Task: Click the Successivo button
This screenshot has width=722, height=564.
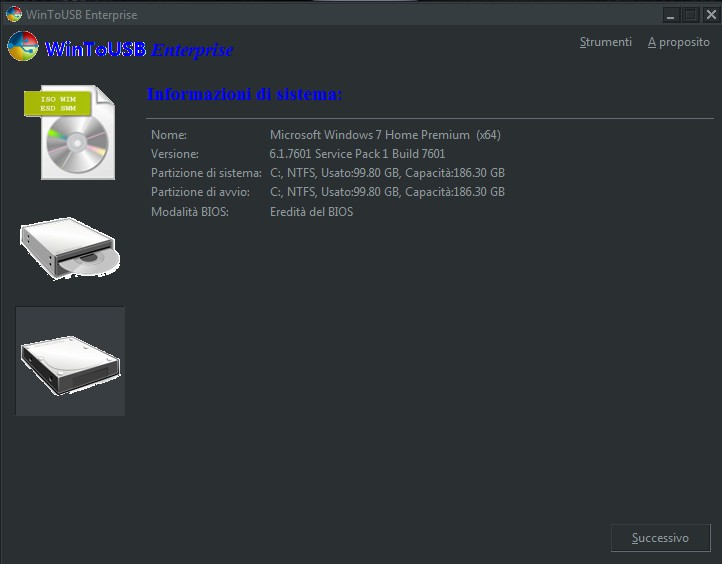Action: tap(660, 538)
